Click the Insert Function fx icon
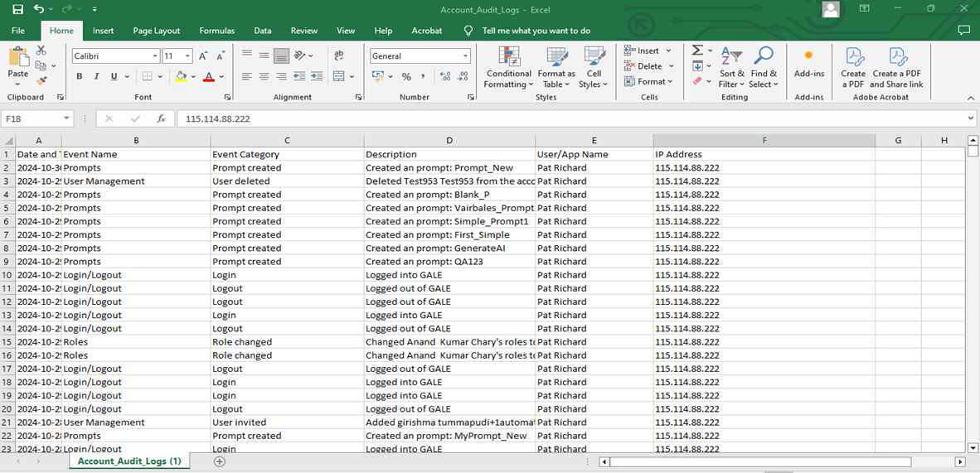Viewport: 980px width, 473px height. 161,119
